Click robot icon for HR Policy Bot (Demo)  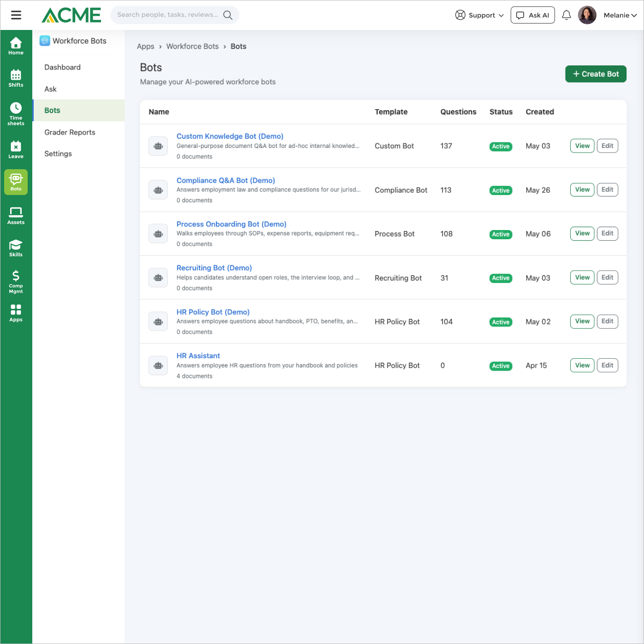[x=158, y=322]
